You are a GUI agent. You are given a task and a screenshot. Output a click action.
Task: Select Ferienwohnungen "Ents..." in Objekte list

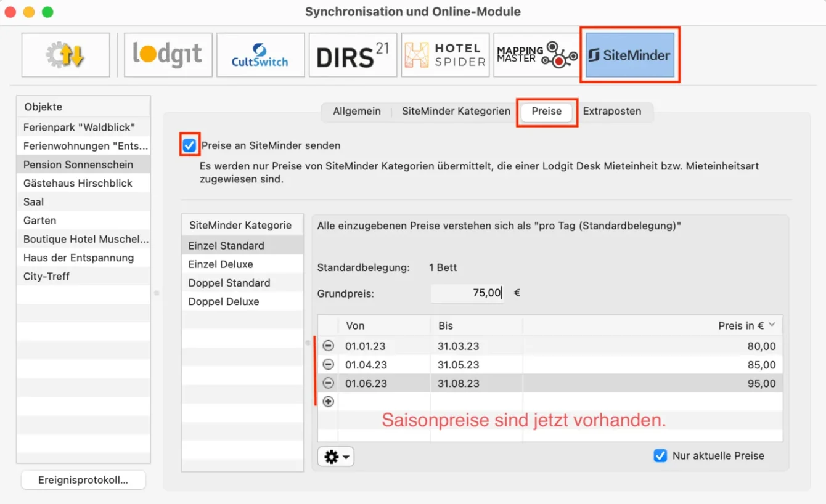pos(84,146)
